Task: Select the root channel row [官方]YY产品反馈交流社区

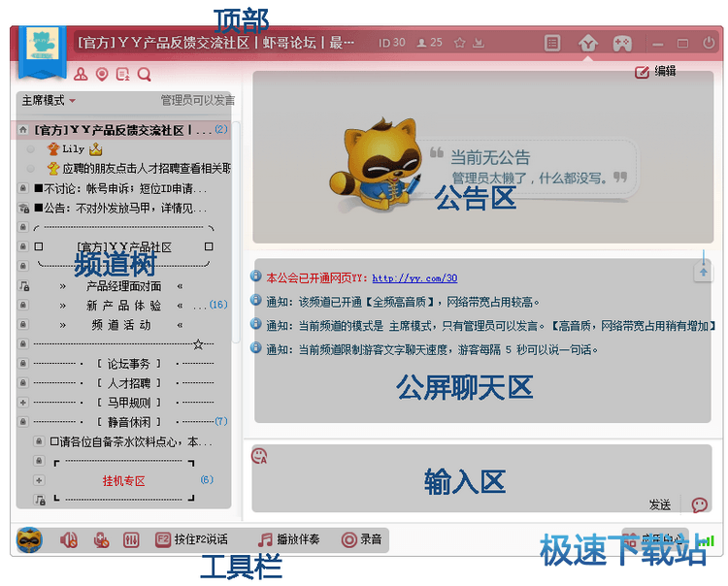Action: coord(121,130)
